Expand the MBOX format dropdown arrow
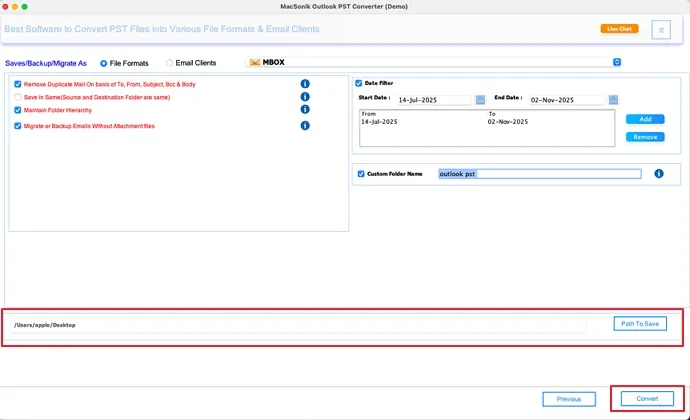 617,62
